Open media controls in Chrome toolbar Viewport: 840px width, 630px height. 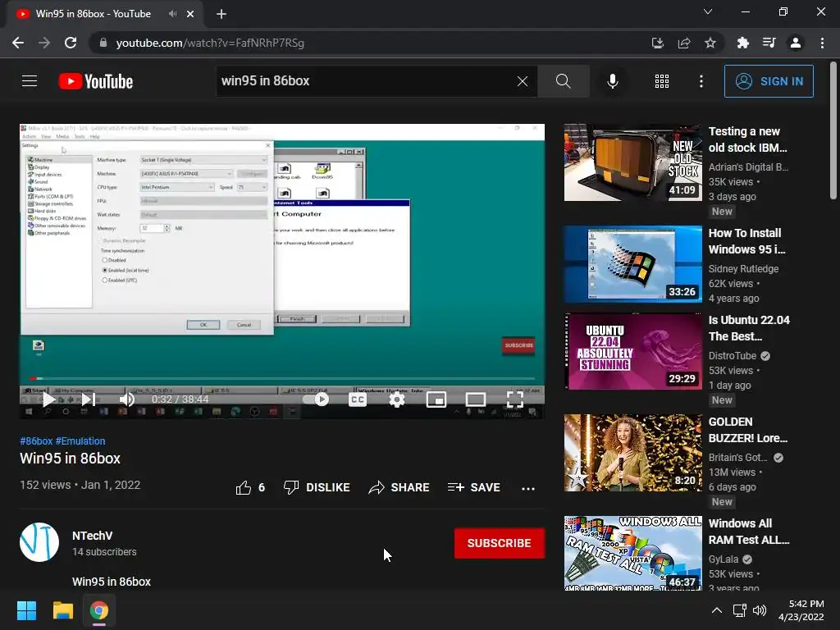(x=769, y=43)
